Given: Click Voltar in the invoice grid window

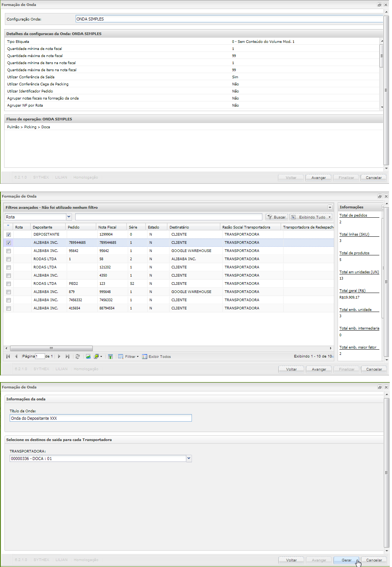Looking at the screenshot, I should [x=291, y=369].
